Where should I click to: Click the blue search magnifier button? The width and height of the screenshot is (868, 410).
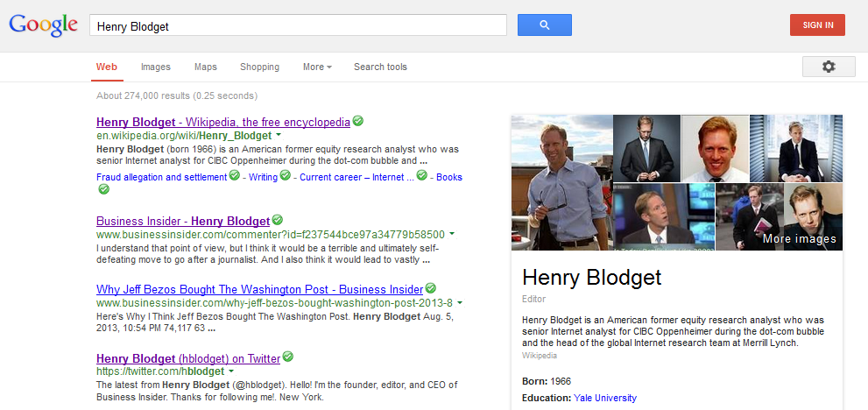tap(544, 25)
